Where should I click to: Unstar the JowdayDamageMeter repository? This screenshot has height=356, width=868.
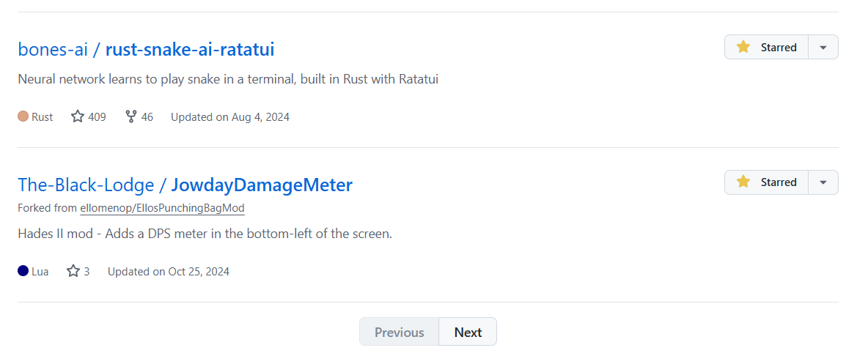coord(767,182)
